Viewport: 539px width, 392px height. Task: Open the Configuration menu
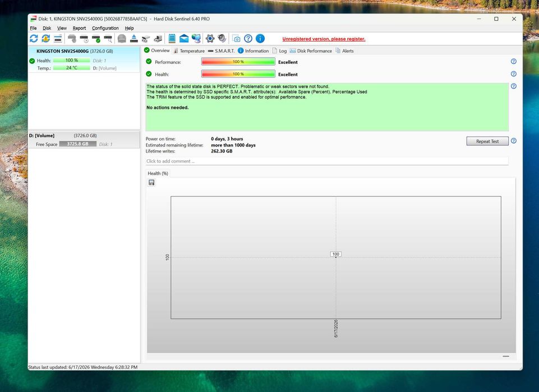[105, 28]
